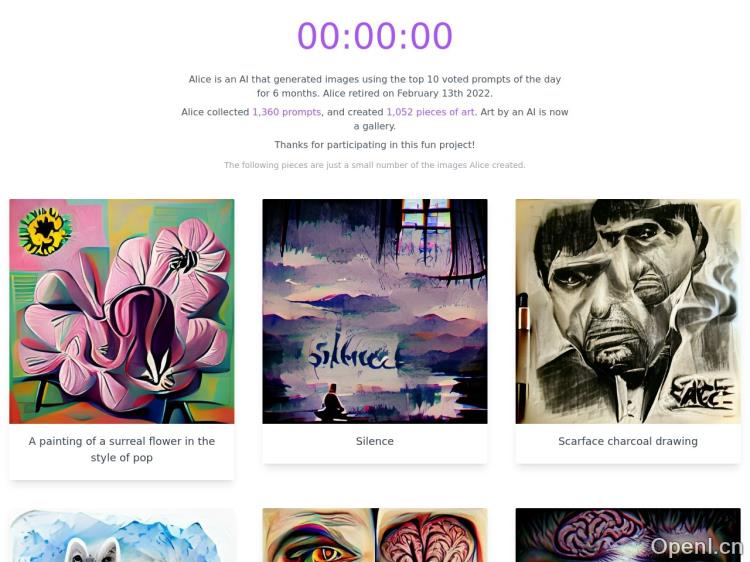
Task: Click the purple 00:00:00 countdown timer
Action: coord(375,36)
